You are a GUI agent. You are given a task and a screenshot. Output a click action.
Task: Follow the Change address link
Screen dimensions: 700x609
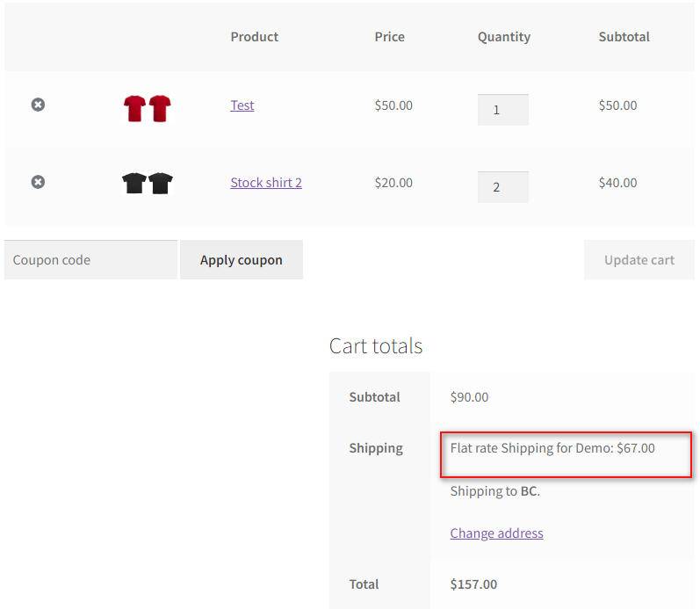(496, 533)
